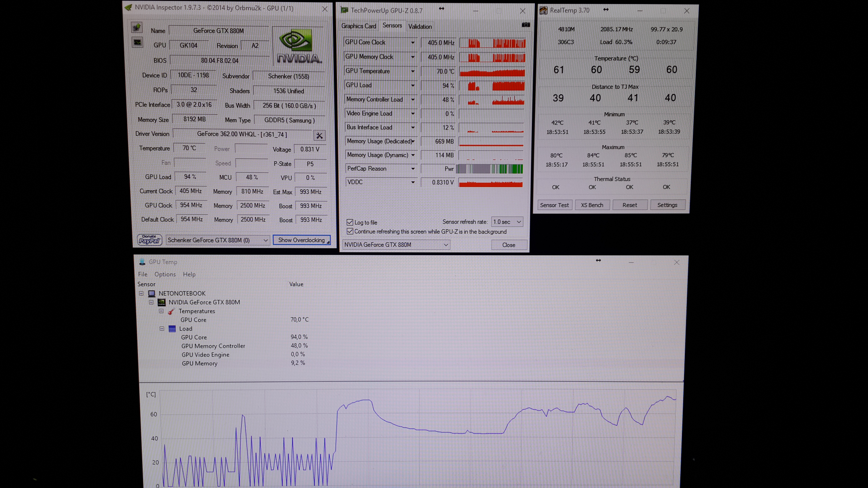Open the Sensor refresh rate dropdown

pyautogui.click(x=507, y=222)
